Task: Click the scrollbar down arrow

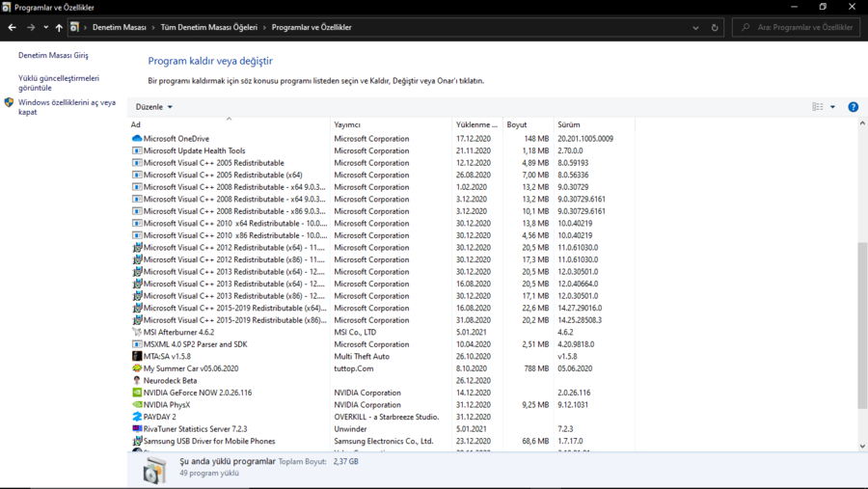Action: pos(862,446)
